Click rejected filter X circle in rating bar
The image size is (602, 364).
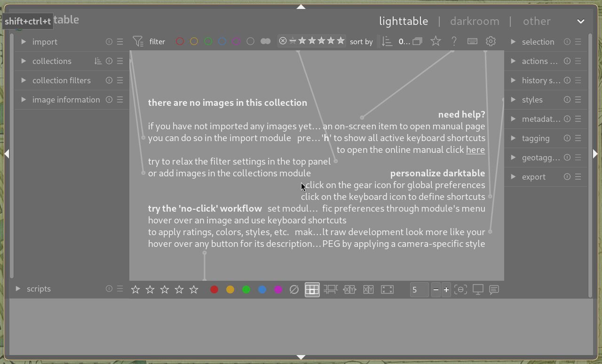(283, 41)
